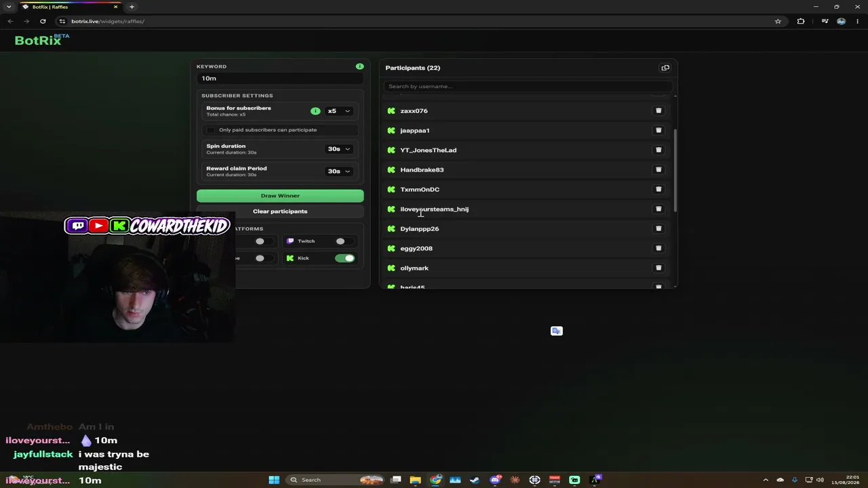Screen dimensions: 868x488
Task: Focus the Search by username field
Action: coord(528,86)
